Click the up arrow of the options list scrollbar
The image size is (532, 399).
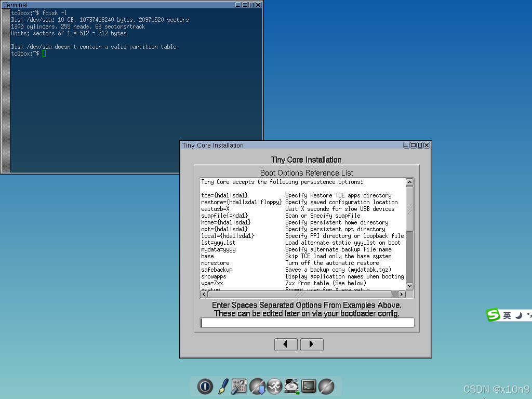pyautogui.click(x=409, y=182)
